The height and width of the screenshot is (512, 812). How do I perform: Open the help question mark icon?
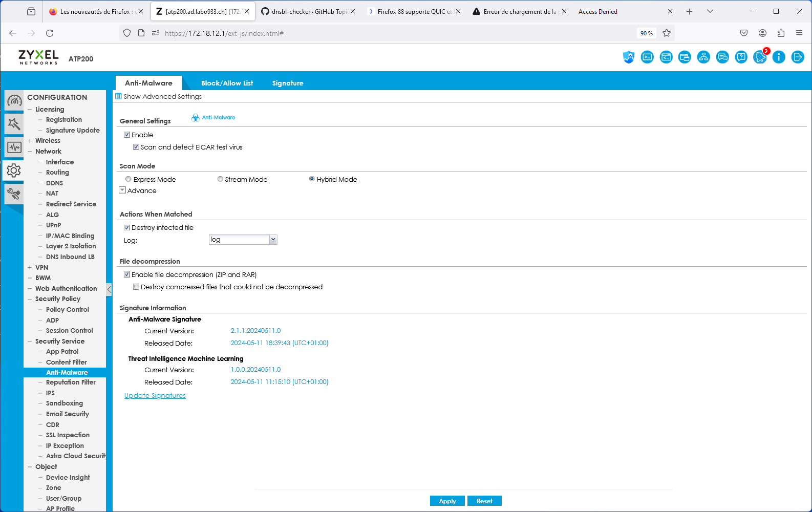tap(741, 57)
